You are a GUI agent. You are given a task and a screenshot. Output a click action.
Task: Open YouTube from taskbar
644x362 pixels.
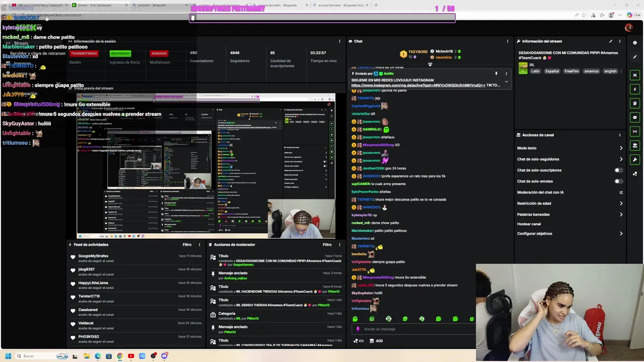click(x=131, y=356)
